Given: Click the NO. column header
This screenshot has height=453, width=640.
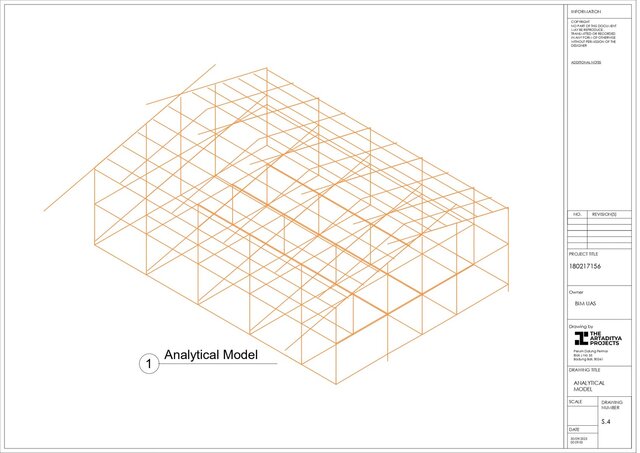Looking at the screenshot, I should [x=577, y=214].
